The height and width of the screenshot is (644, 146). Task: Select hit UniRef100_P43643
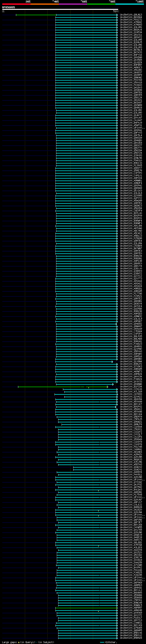(x=131, y=85)
